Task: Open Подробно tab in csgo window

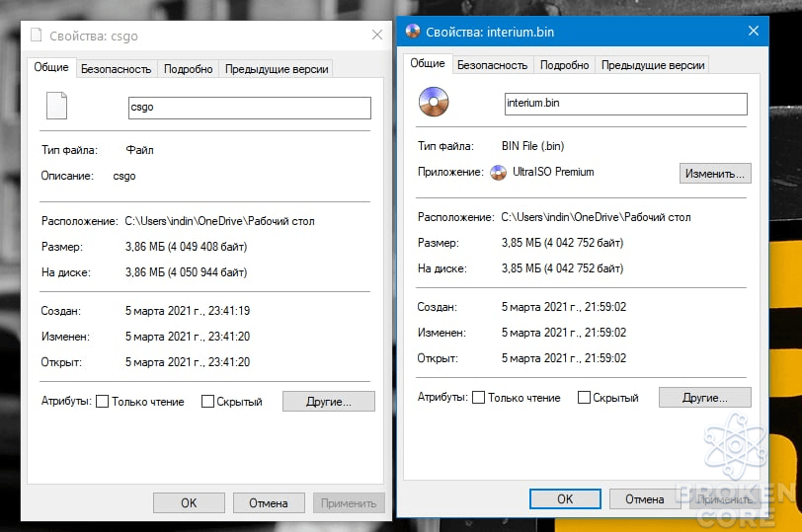Action: point(189,69)
